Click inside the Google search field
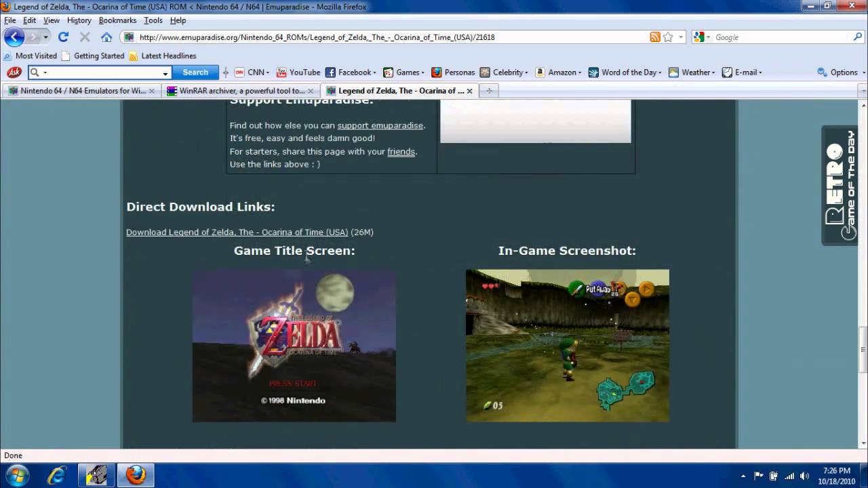 click(x=780, y=37)
